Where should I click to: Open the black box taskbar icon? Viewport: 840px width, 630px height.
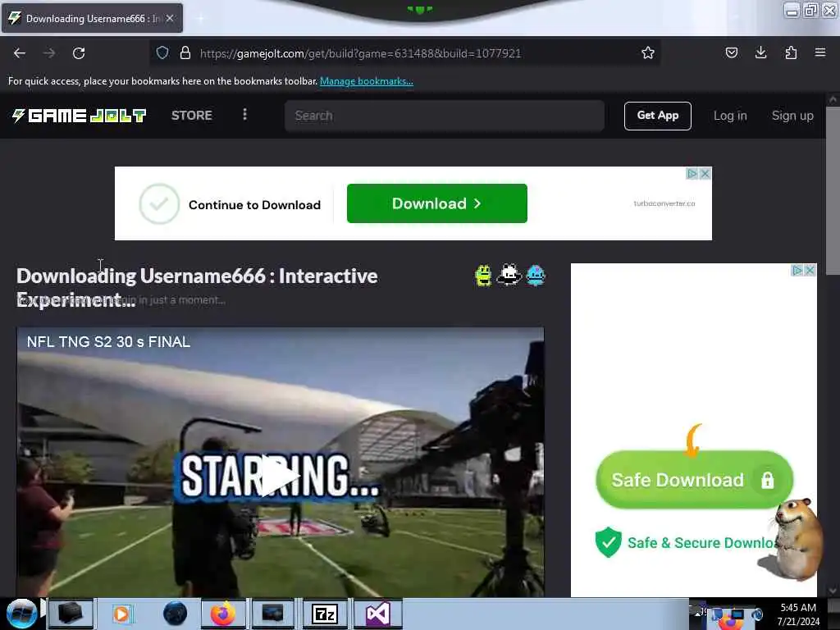tap(71, 614)
